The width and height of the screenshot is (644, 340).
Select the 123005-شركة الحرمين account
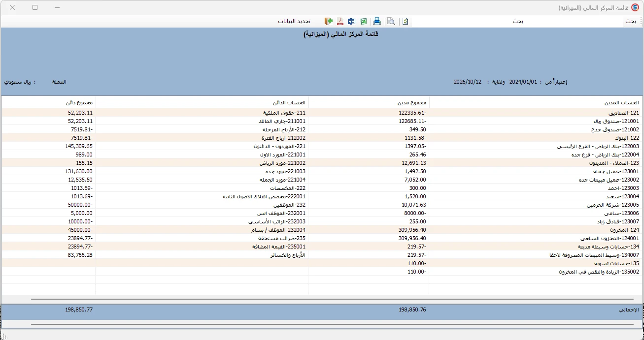click(x=613, y=205)
